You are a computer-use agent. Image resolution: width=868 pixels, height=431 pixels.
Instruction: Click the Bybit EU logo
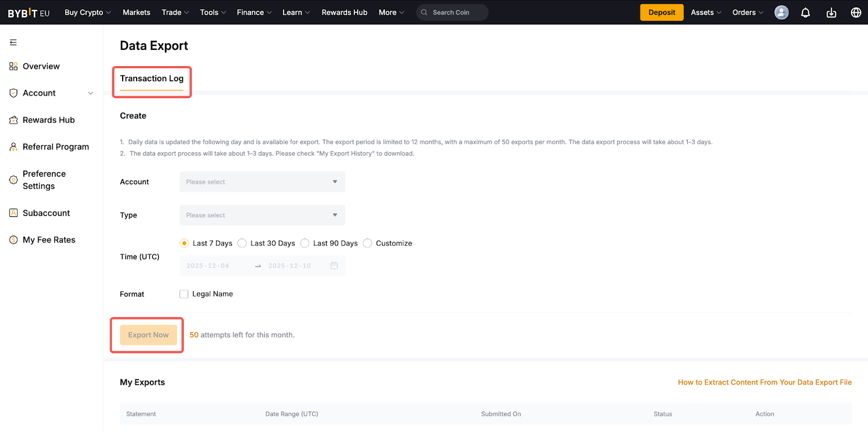tap(29, 13)
